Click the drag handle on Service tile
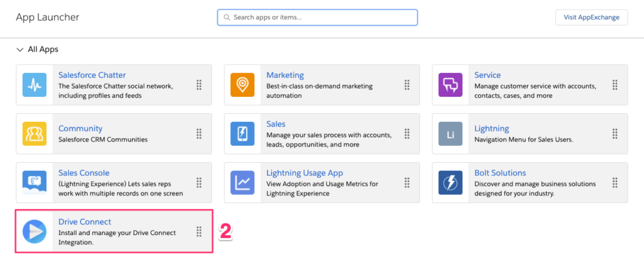The image size is (644, 262). [615, 85]
